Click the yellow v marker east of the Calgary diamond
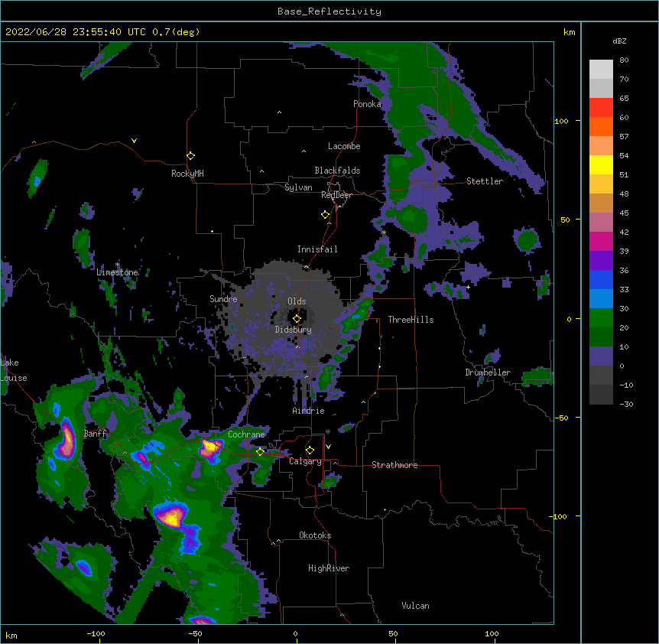Screen dimensions: 659x644 point(328,447)
